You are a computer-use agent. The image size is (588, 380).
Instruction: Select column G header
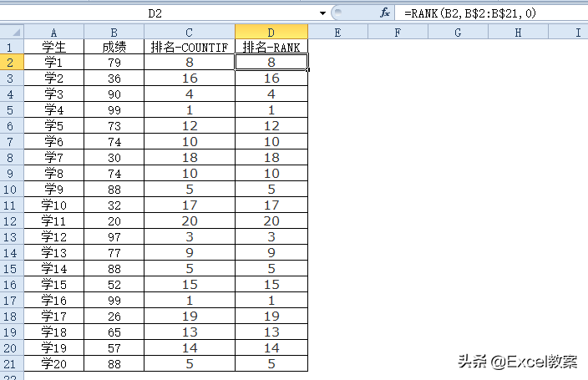(x=458, y=33)
